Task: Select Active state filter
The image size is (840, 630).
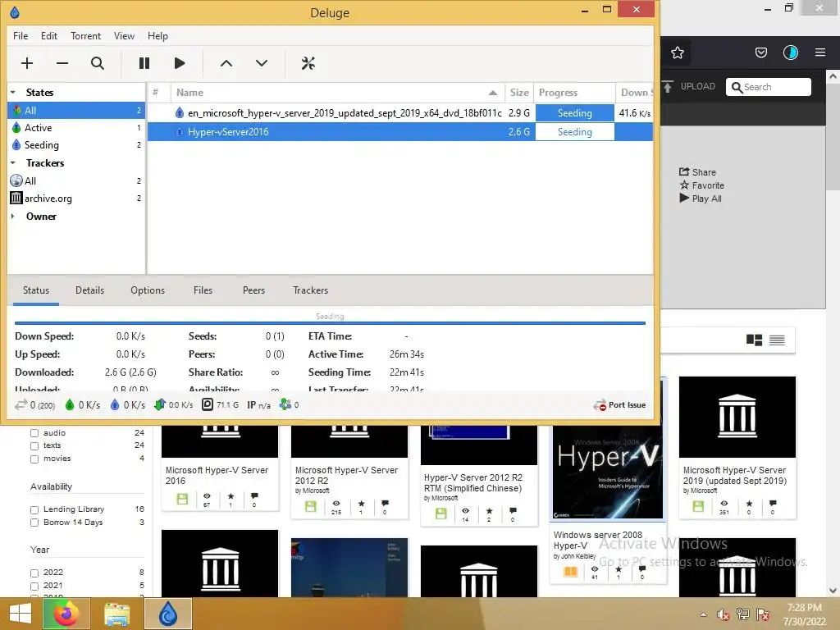Action: 76,127
